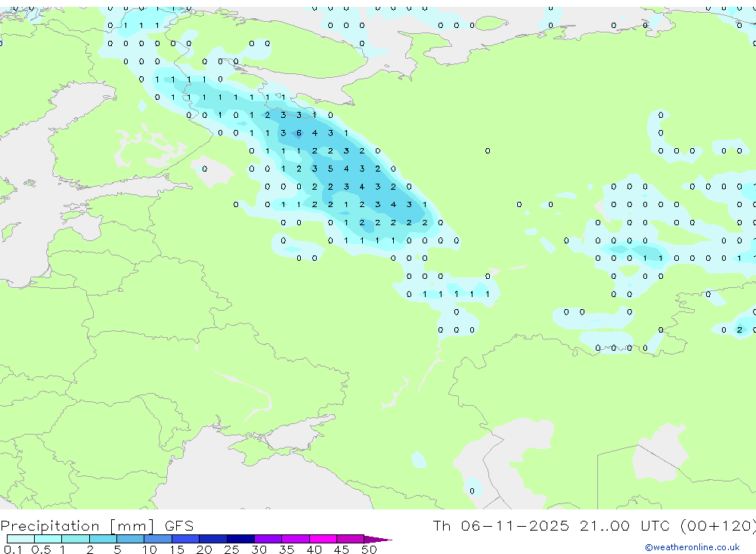The image size is (756, 554).
Task: Select the 5–10 mm legend color swatch
Action: point(131,539)
